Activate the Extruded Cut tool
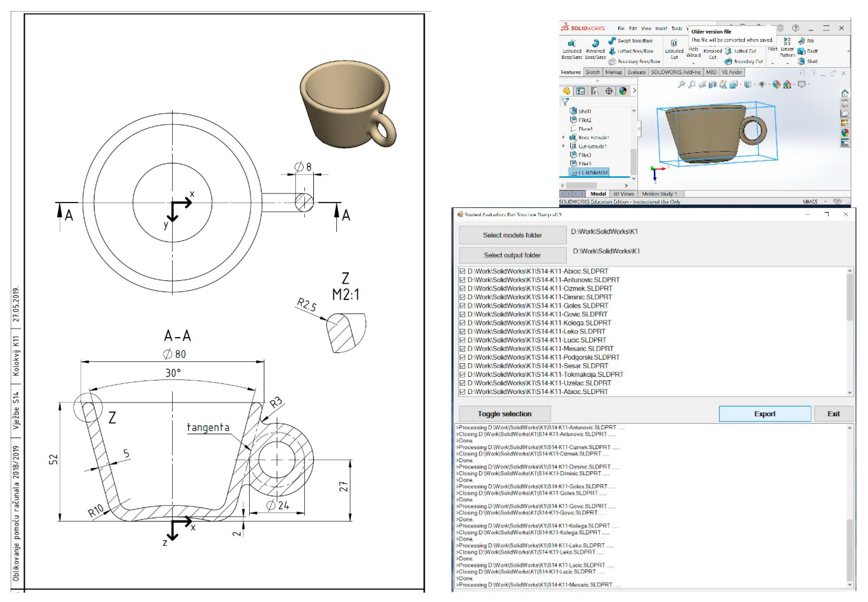 [x=674, y=49]
